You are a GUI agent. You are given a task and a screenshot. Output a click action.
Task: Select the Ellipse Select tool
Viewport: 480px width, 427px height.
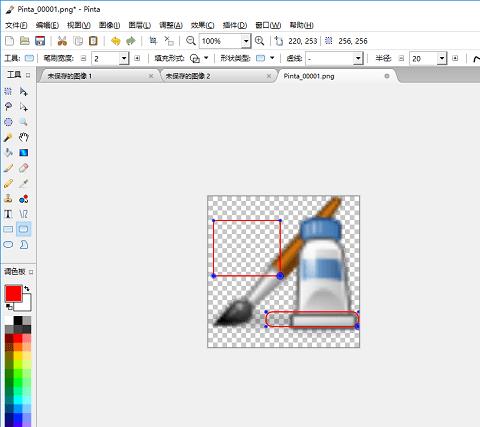click(8, 122)
